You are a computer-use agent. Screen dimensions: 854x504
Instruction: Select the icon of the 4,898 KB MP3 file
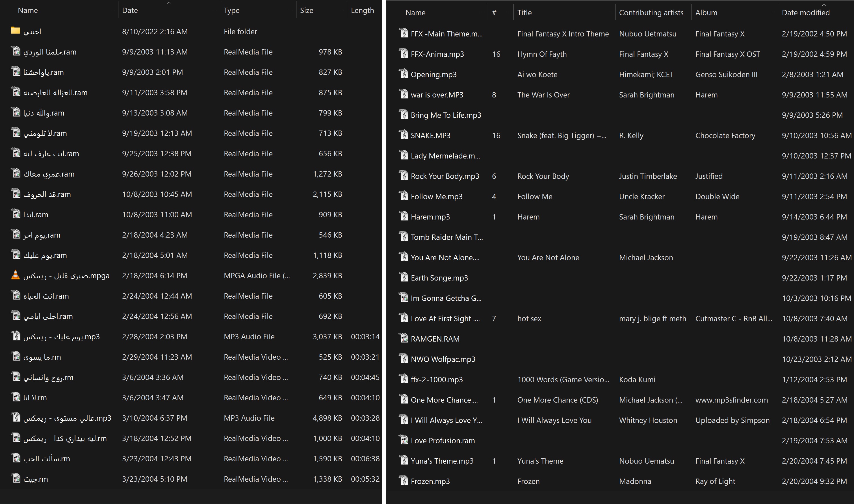click(16, 417)
